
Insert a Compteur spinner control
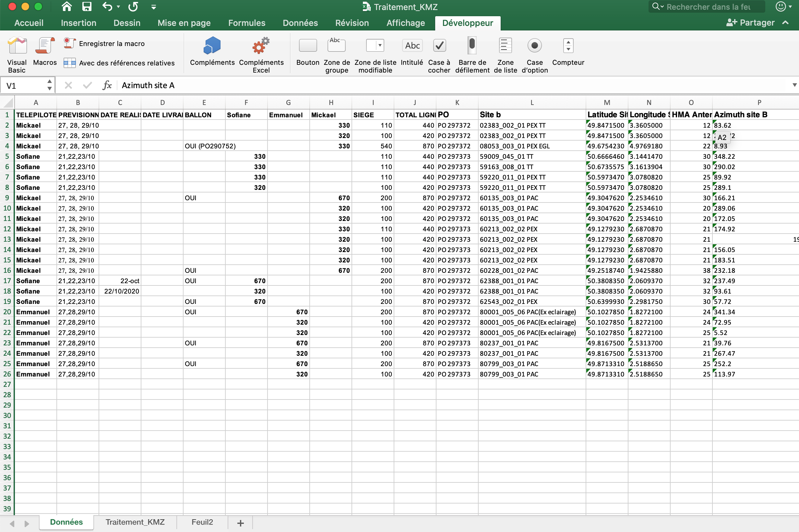568,51
